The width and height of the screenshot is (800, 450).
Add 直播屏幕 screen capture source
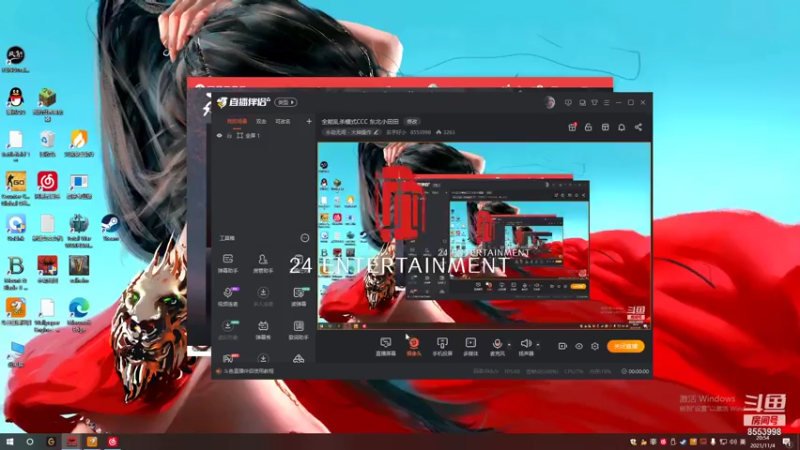(386, 346)
